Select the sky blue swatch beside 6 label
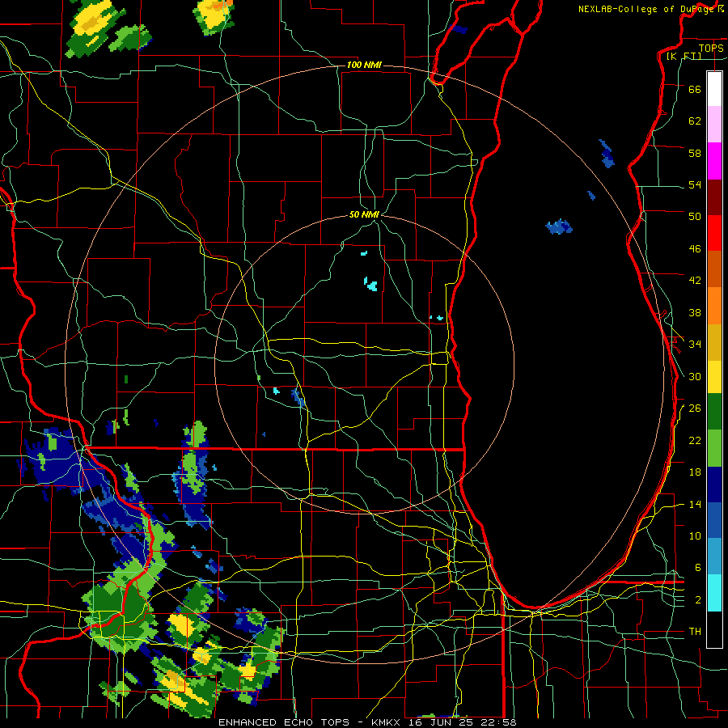This screenshot has width=728, height=728. pos(714,557)
